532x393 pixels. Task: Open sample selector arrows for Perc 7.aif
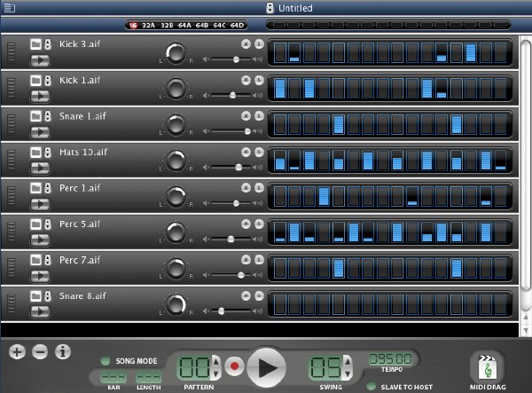pos(48,260)
